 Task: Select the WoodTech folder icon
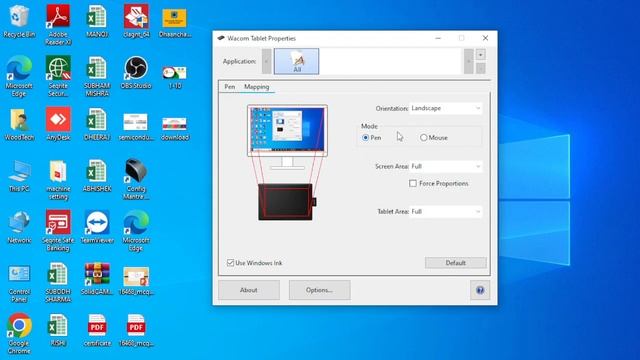[x=19, y=124]
